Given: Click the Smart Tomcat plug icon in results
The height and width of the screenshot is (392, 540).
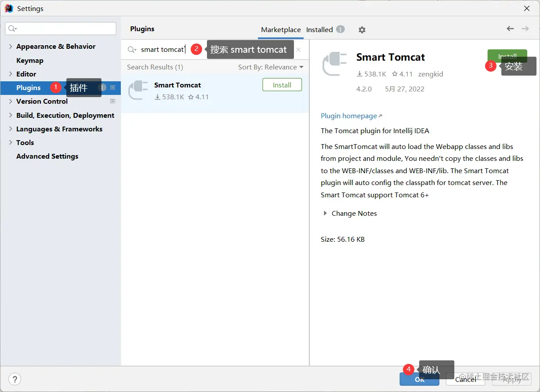Looking at the screenshot, I should (x=138, y=90).
